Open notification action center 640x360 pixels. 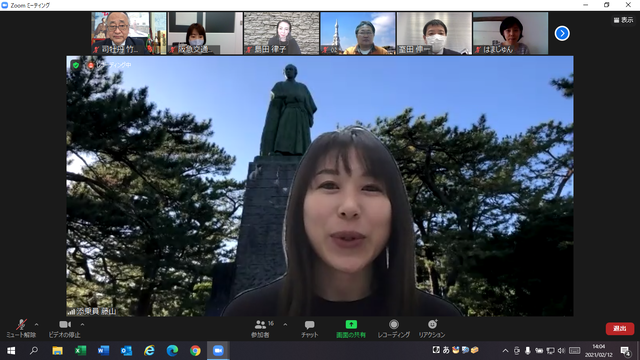(x=625, y=351)
